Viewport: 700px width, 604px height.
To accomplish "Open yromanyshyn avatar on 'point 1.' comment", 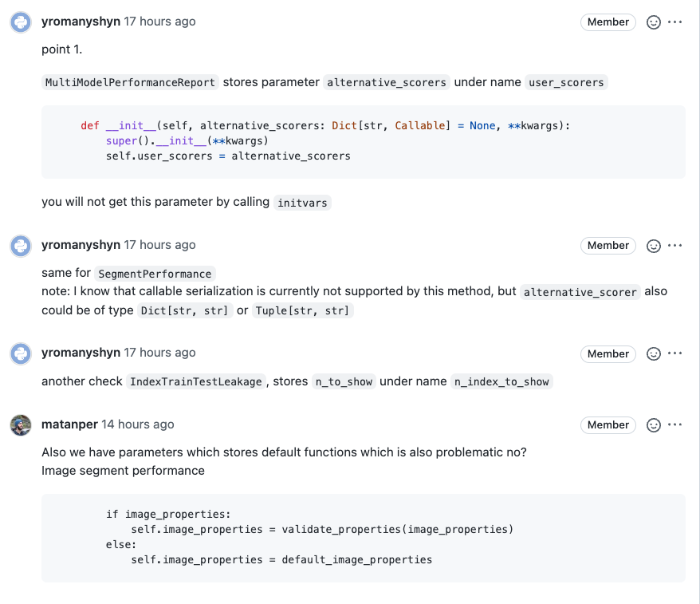I will (x=21, y=22).
